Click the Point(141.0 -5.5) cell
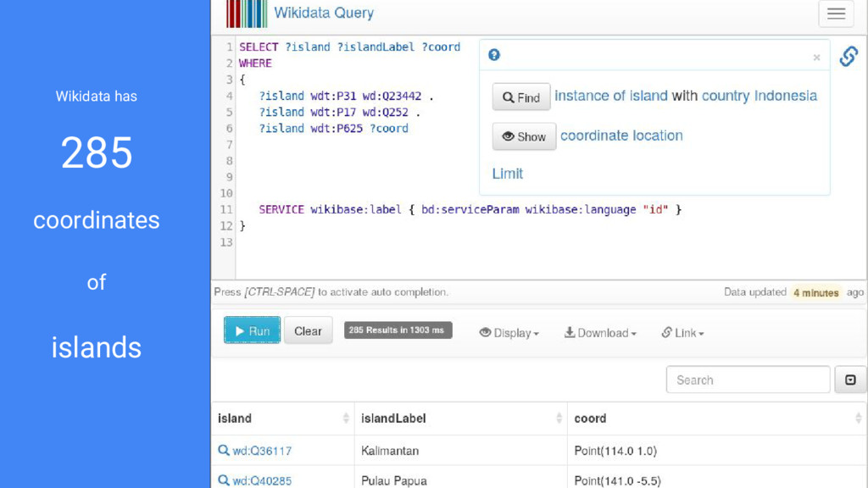The height and width of the screenshot is (488, 868). pos(717,480)
